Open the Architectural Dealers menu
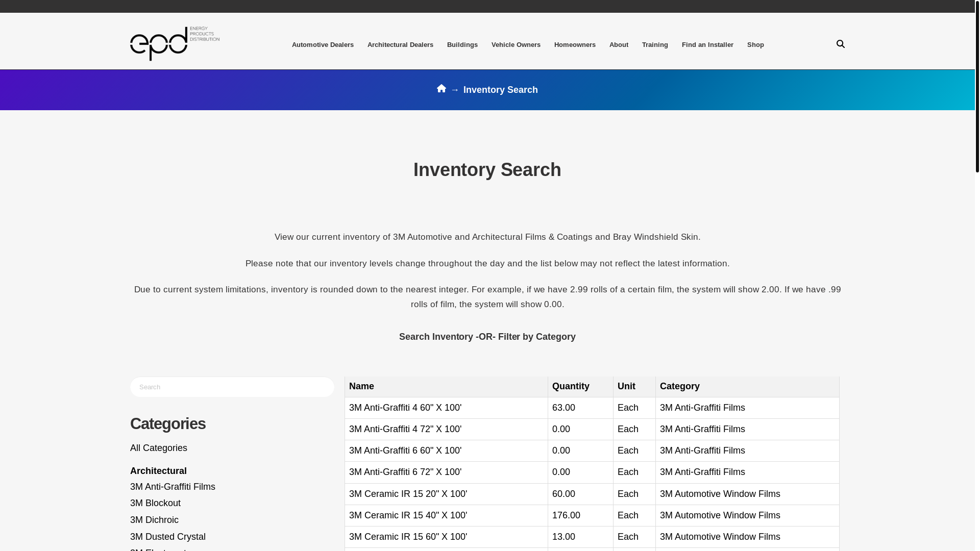Screen dimensions: 980x551 click(400, 45)
